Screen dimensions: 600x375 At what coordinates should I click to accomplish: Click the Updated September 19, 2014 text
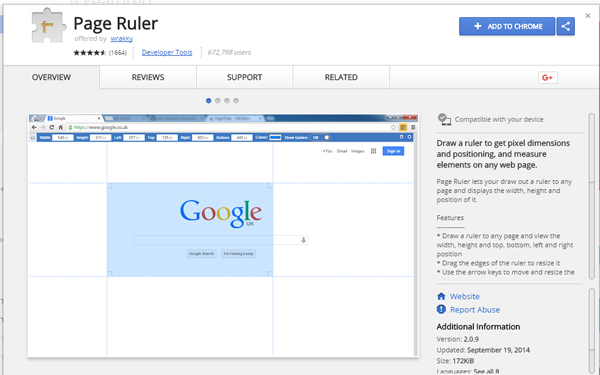point(483,350)
